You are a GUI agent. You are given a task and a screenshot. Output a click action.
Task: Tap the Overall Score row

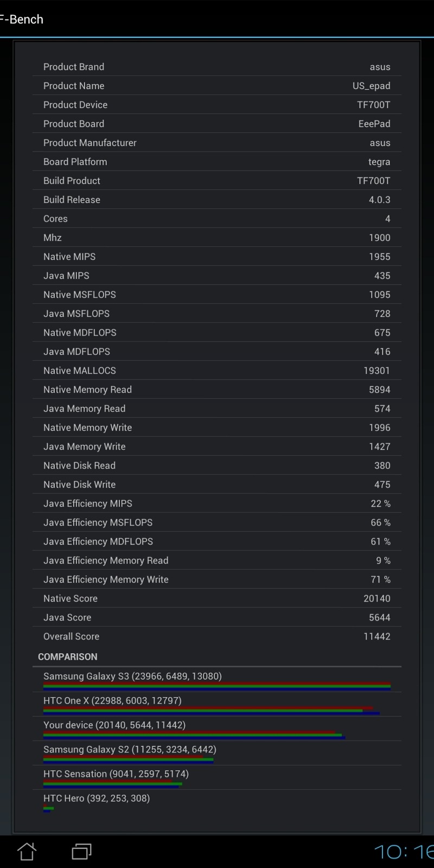pos(217,636)
